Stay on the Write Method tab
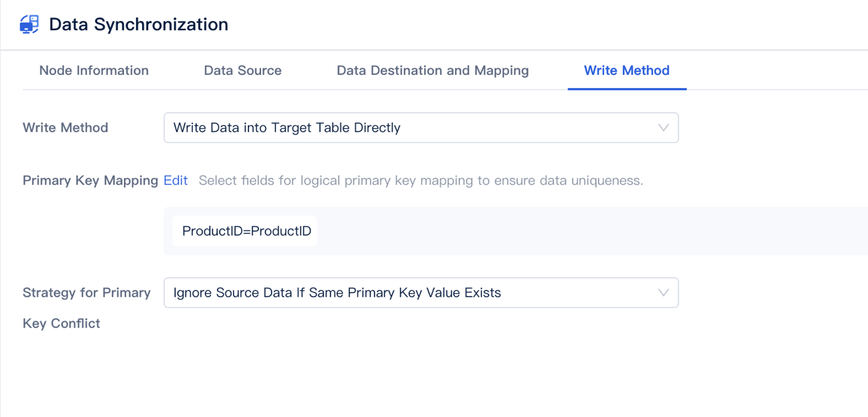Image resolution: width=868 pixels, height=417 pixels. pos(626,70)
